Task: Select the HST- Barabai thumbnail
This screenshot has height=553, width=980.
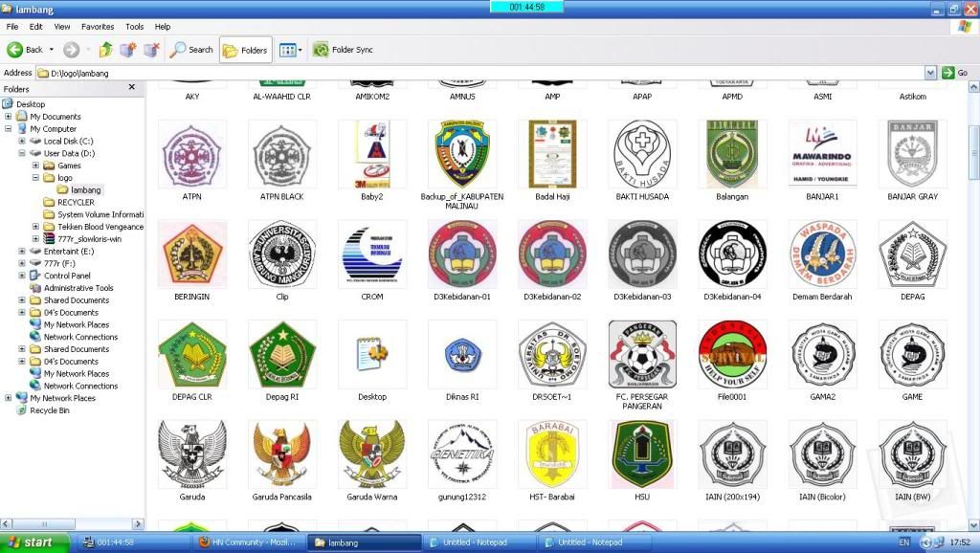Action: pos(552,454)
